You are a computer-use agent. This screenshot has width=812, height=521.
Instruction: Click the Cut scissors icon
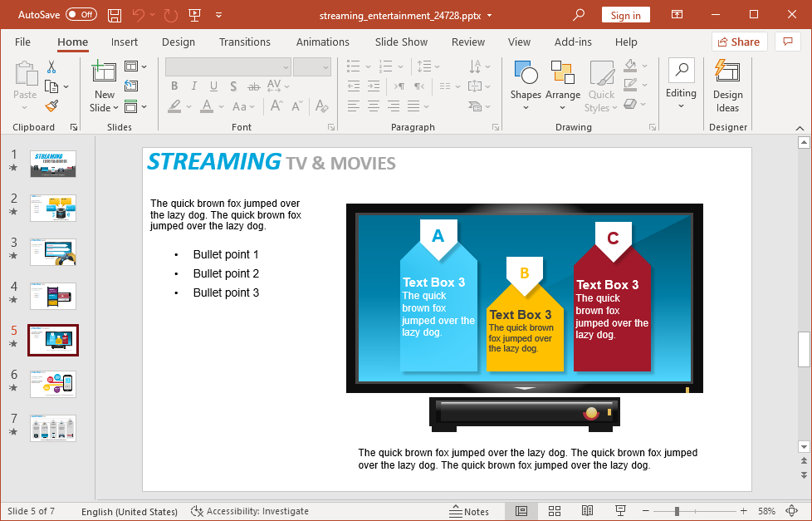coord(51,66)
